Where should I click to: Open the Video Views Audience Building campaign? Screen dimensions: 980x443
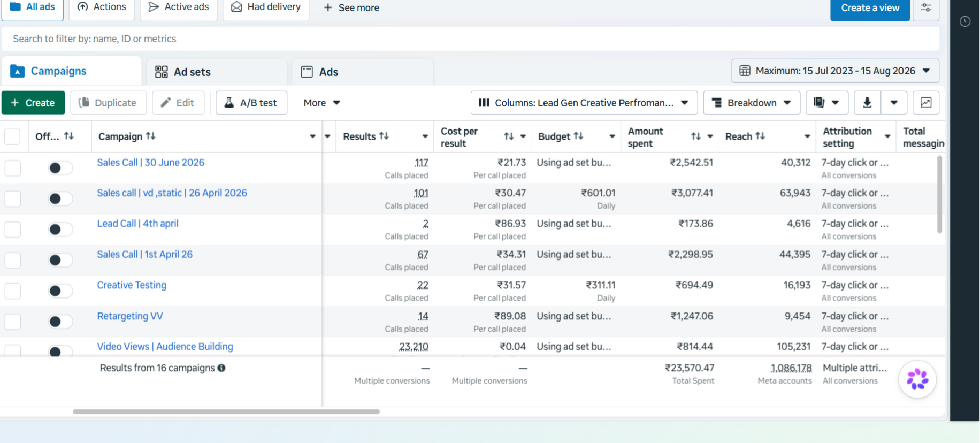165,347
